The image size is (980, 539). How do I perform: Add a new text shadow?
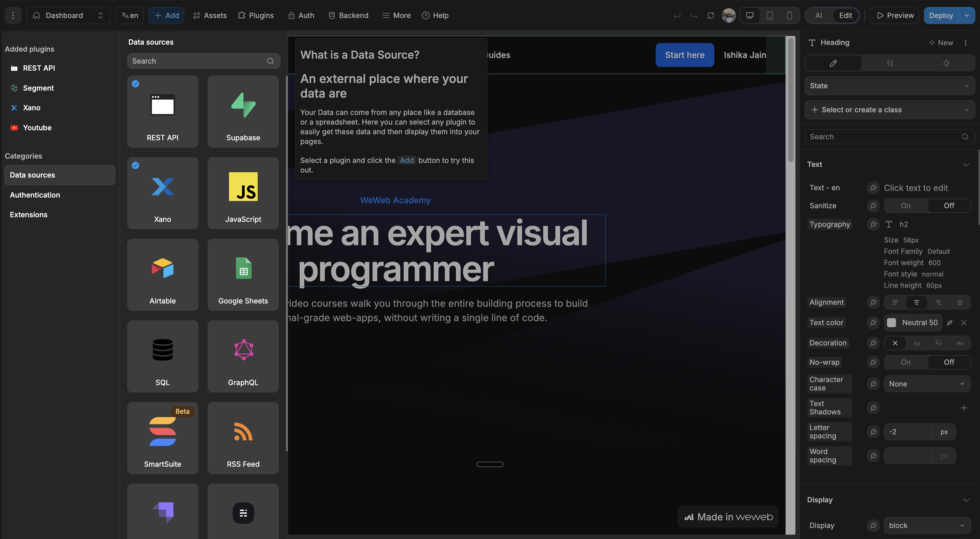pyautogui.click(x=964, y=408)
